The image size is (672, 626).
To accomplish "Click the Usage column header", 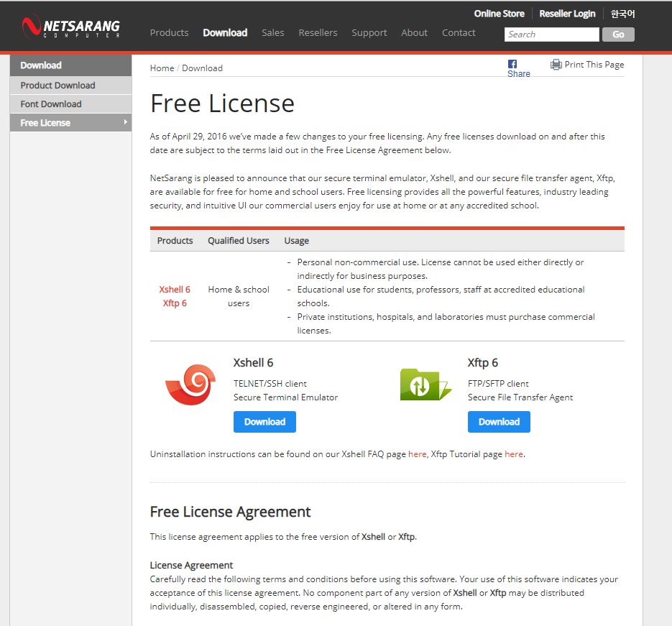I will click(297, 240).
